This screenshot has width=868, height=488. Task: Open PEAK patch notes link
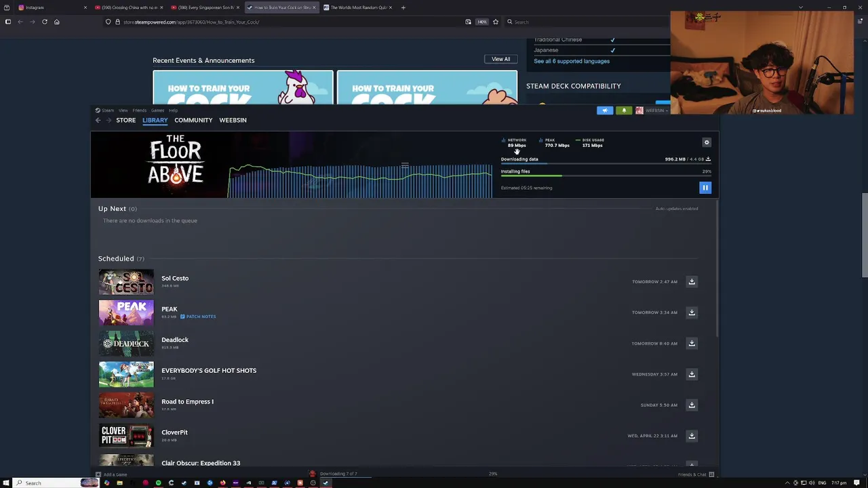198,317
